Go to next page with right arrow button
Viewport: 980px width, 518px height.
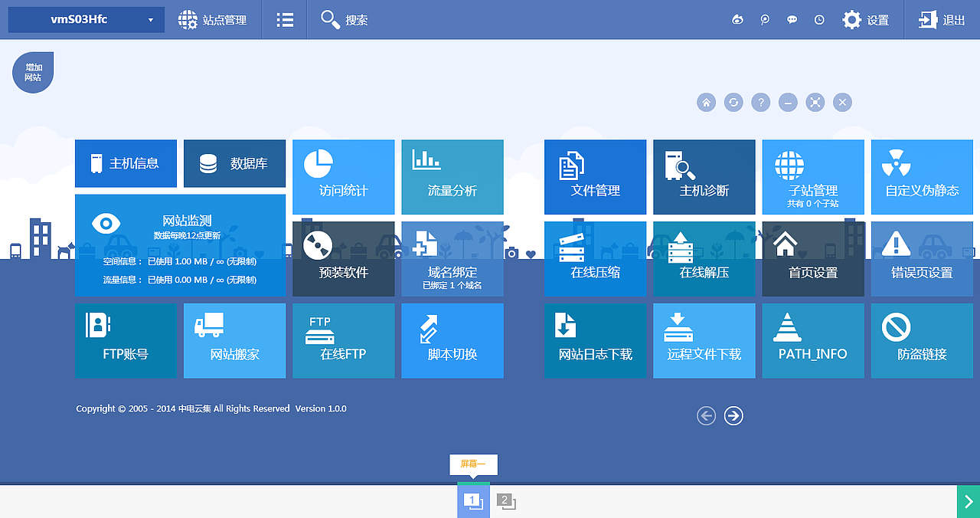(733, 415)
